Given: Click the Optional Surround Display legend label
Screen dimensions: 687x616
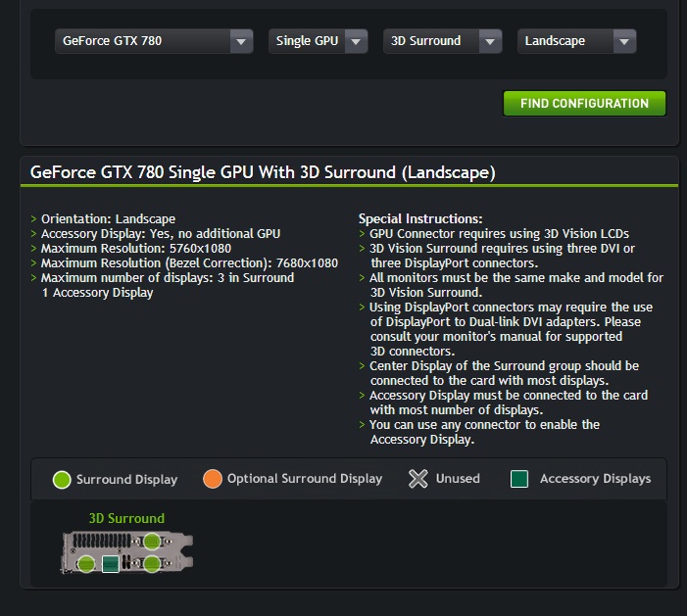Looking at the screenshot, I should click(x=305, y=479).
